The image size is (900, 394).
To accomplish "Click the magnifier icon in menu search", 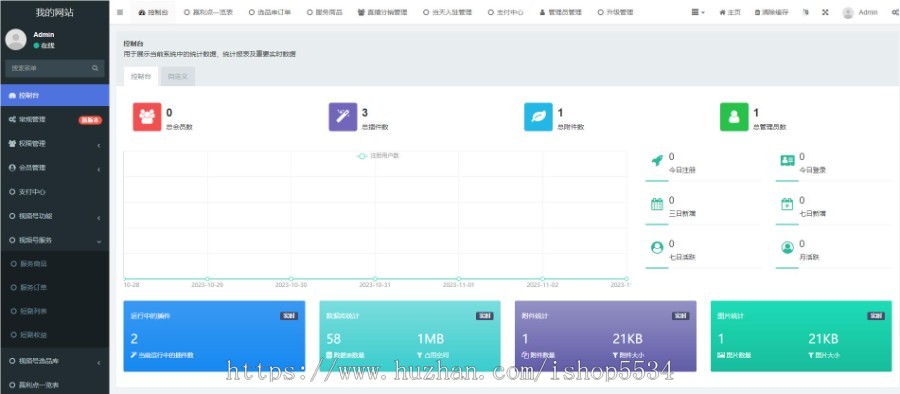I will (95, 68).
